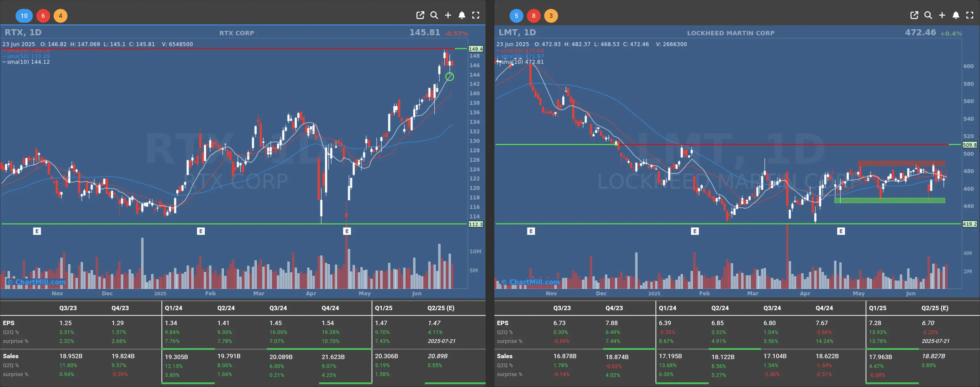
Task: Click the ChartMill.com link on LMT chart
Action: [530, 282]
